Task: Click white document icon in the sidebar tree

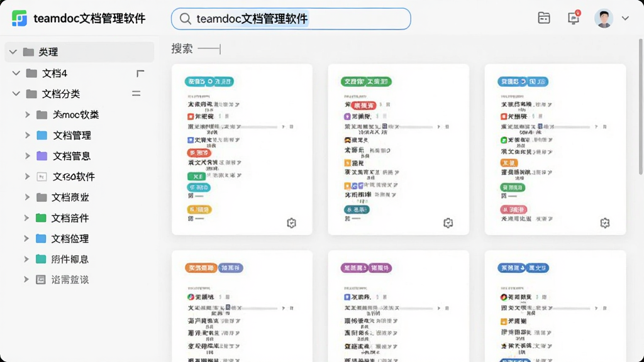Action: pos(42,177)
